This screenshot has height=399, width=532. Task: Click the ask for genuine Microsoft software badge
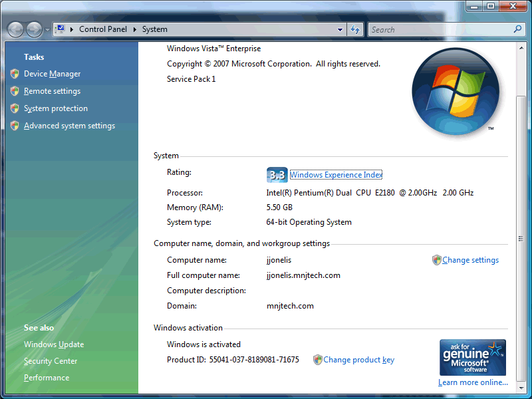pyautogui.click(x=473, y=357)
